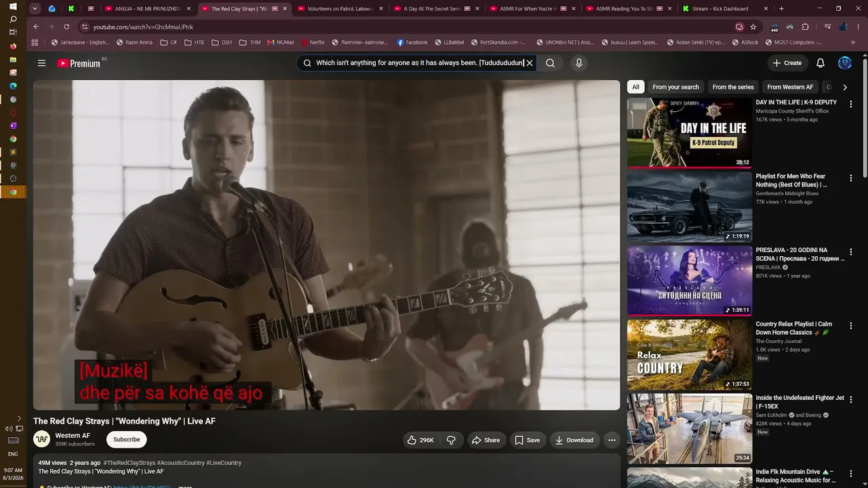Screen dimensions: 868x488
Task: Share the Wondering Why video
Action: pyautogui.click(x=486, y=440)
